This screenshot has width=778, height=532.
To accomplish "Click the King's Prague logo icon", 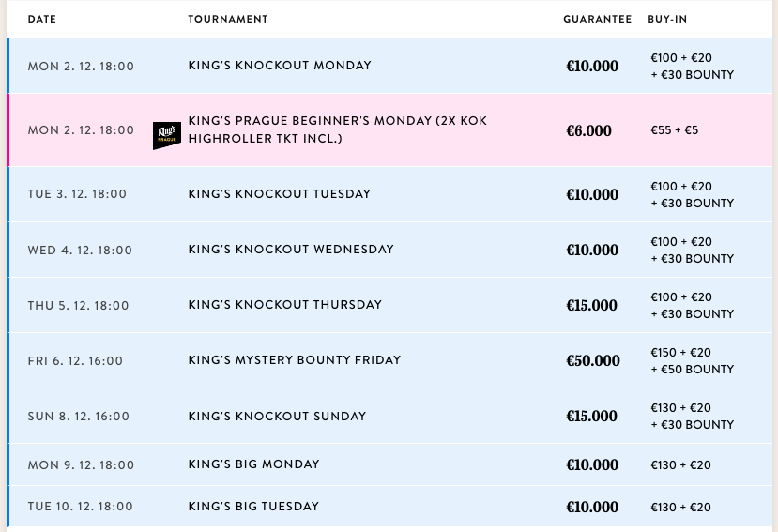I will point(167,135).
